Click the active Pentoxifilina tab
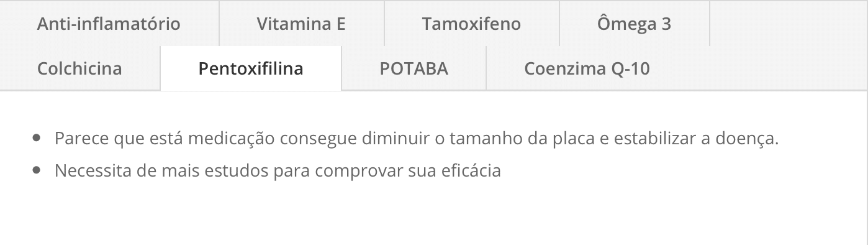This screenshot has width=868, height=245. coord(251,68)
